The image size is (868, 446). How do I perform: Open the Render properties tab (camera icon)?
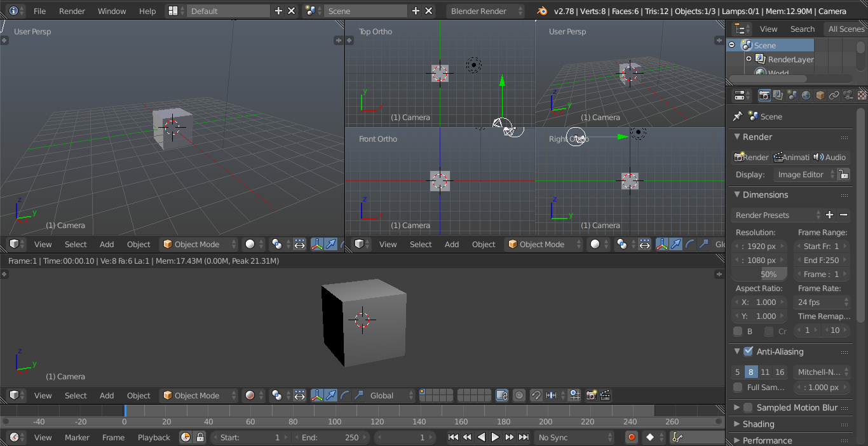point(764,95)
